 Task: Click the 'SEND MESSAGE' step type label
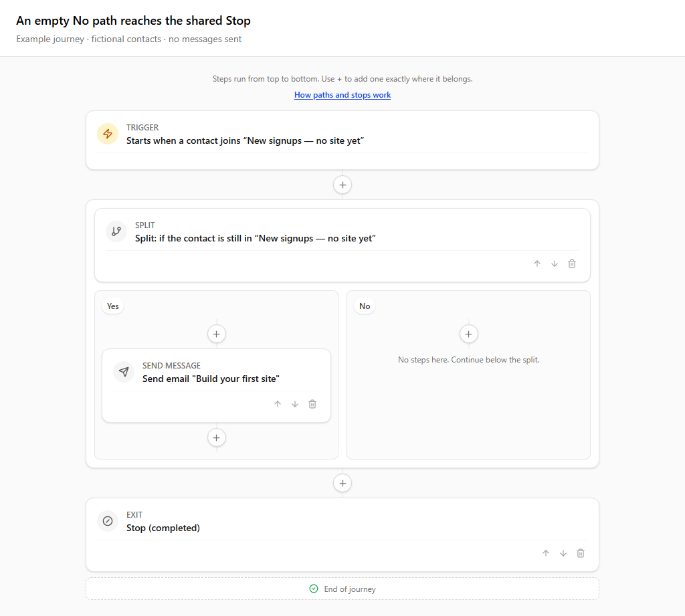click(171, 366)
